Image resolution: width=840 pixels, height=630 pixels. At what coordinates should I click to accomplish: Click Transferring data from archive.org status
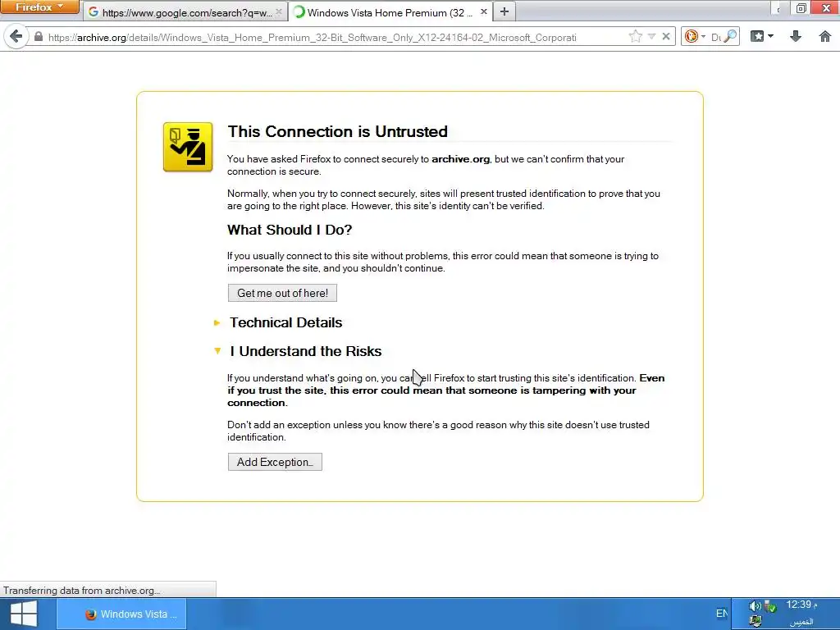(81, 591)
